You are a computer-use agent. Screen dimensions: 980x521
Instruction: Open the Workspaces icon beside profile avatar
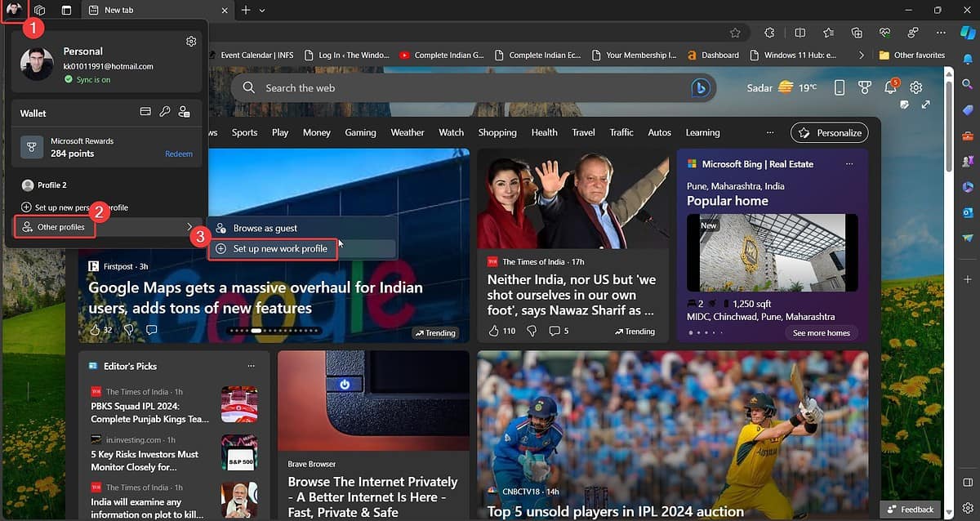coord(39,11)
